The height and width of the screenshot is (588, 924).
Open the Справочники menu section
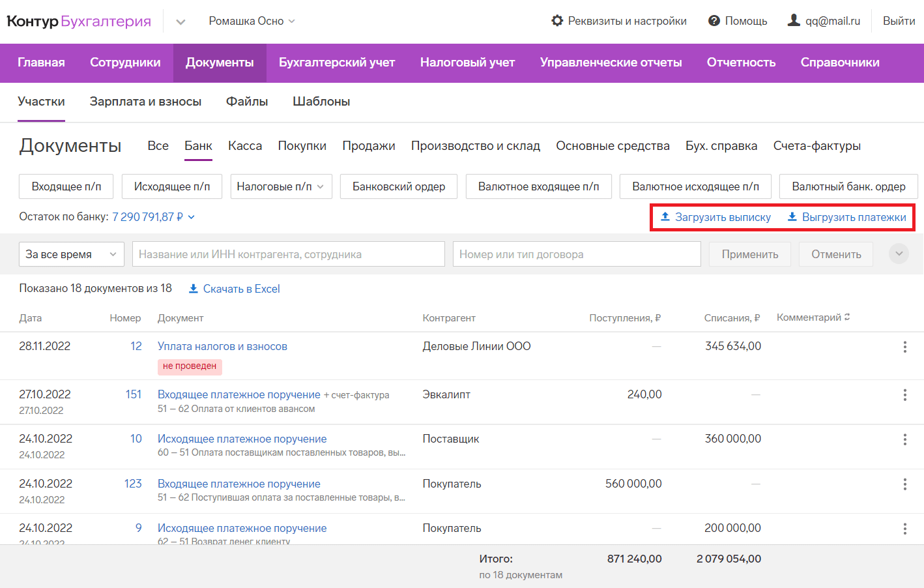tap(840, 63)
